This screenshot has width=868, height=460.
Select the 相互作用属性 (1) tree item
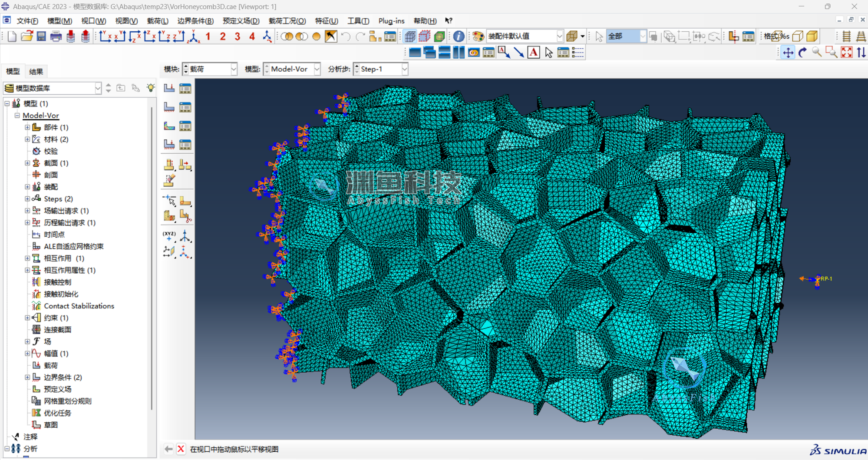pos(69,270)
